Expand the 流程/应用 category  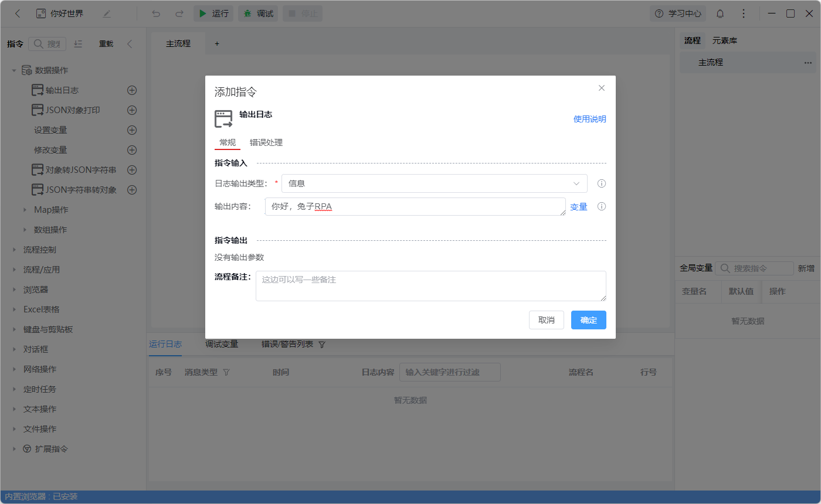pos(14,270)
